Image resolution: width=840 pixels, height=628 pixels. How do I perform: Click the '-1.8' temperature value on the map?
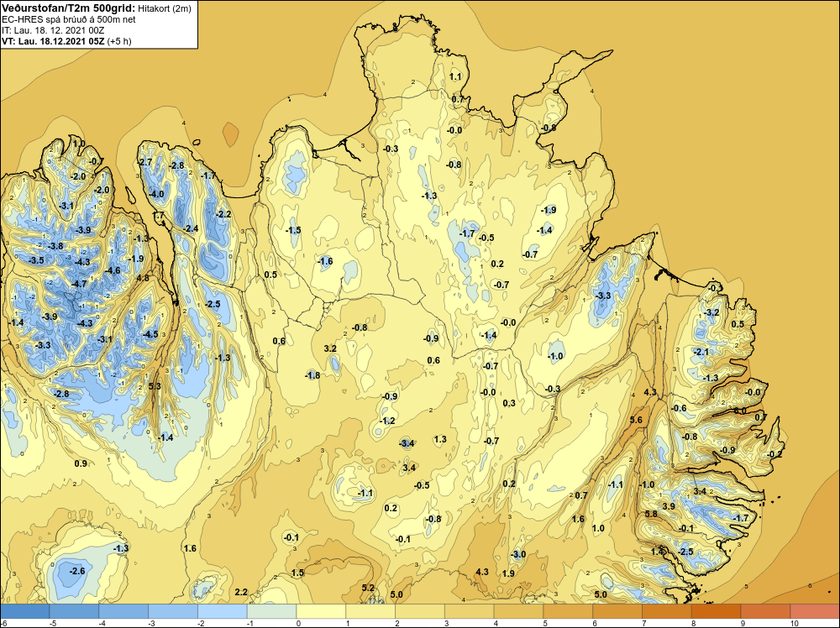point(312,375)
